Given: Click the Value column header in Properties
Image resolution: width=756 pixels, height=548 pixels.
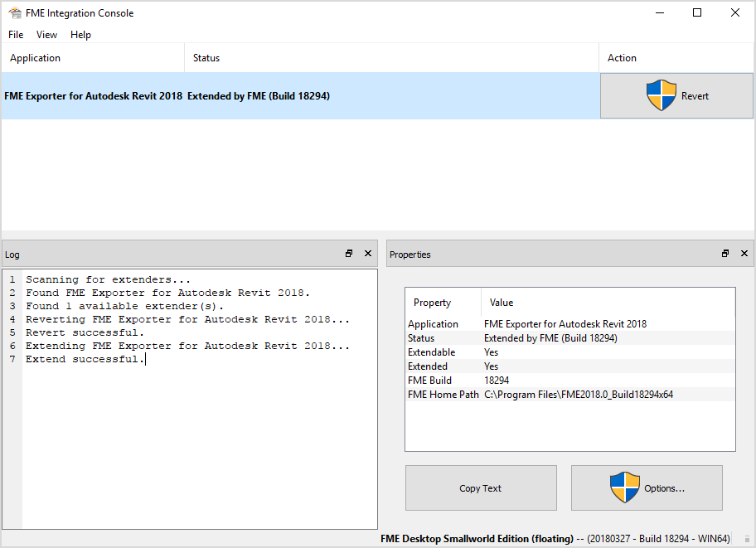Looking at the screenshot, I should click(608, 303).
